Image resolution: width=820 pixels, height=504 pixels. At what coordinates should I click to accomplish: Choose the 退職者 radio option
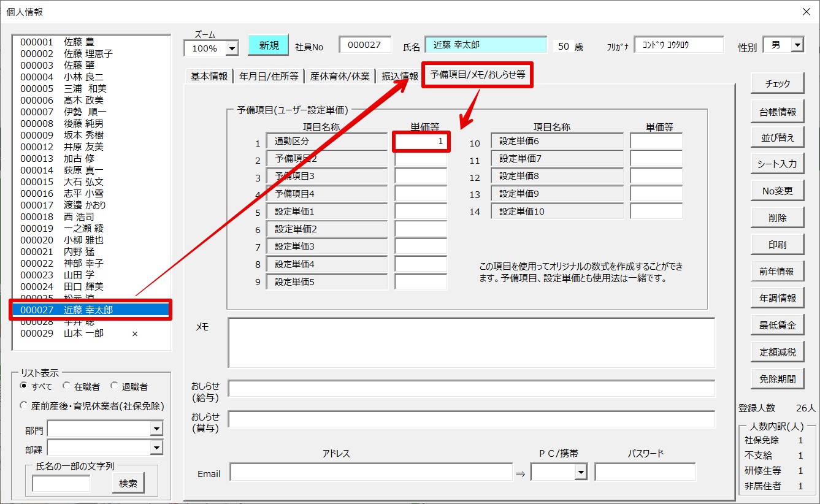pos(114,386)
